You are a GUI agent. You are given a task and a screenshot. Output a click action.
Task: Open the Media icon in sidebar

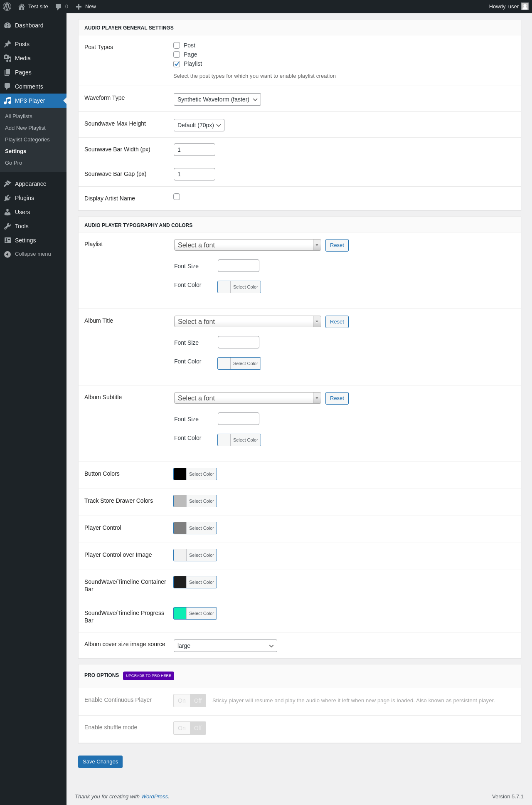click(x=7, y=58)
